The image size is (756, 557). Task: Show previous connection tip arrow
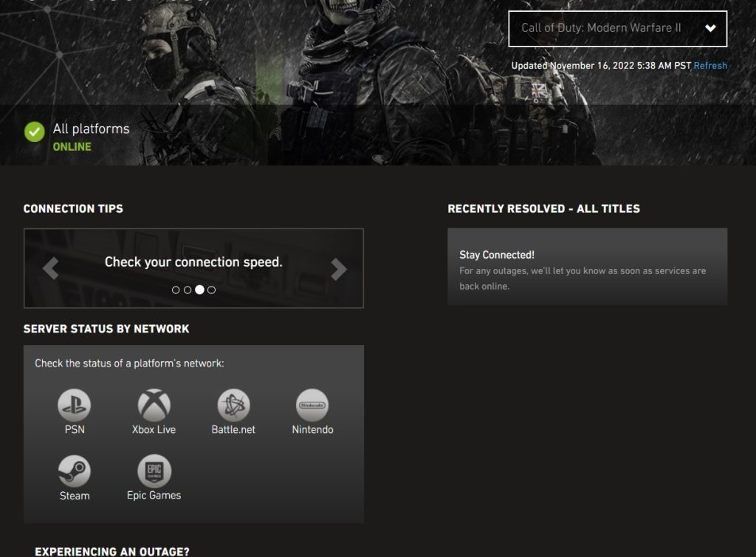pos(51,269)
